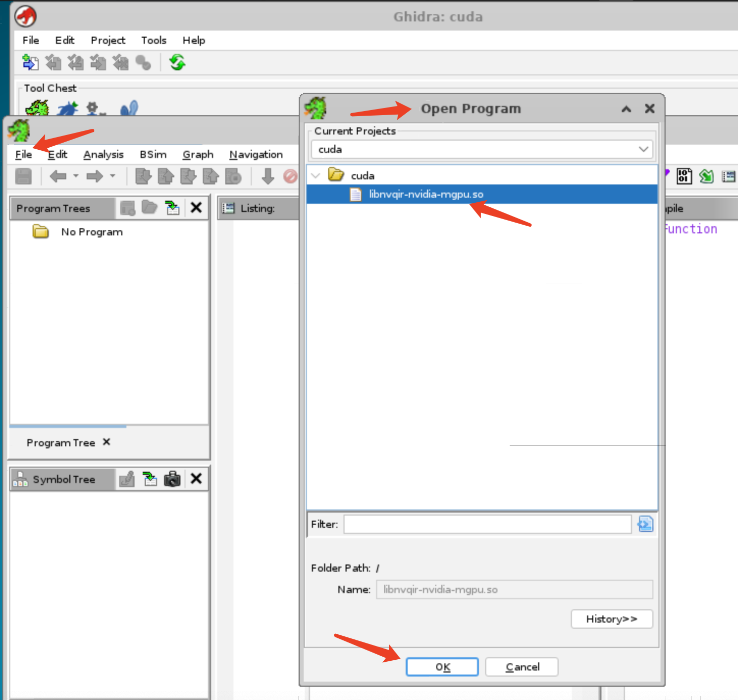The height and width of the screenshot is (700, 738).
Task: Open the Navigation menu
Action: tap(256, 154)
